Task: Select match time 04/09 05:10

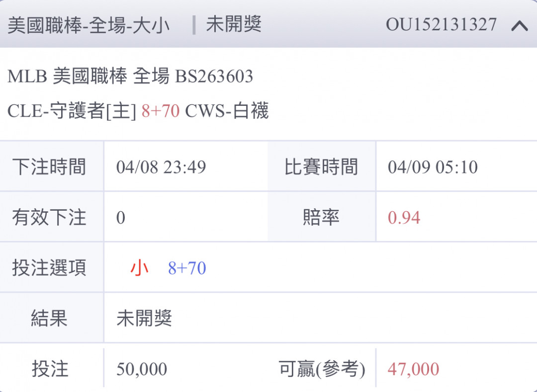Action: [x=433, y=167]
